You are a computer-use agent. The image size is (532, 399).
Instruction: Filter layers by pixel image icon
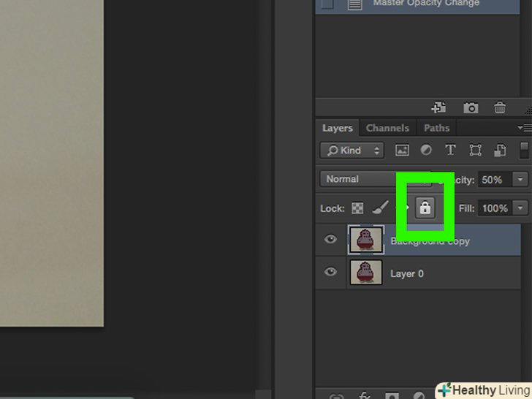(x=402, y=151)
